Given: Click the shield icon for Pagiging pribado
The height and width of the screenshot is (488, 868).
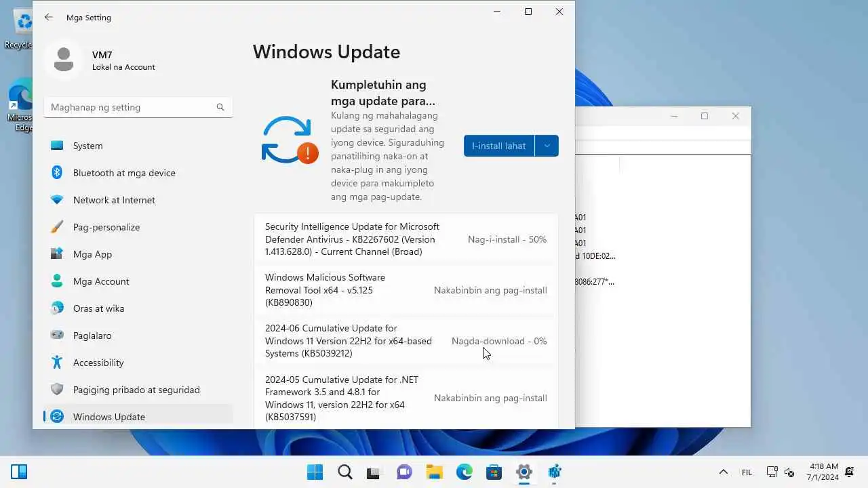Looking at the screenshot, I should tap(58, 390).
